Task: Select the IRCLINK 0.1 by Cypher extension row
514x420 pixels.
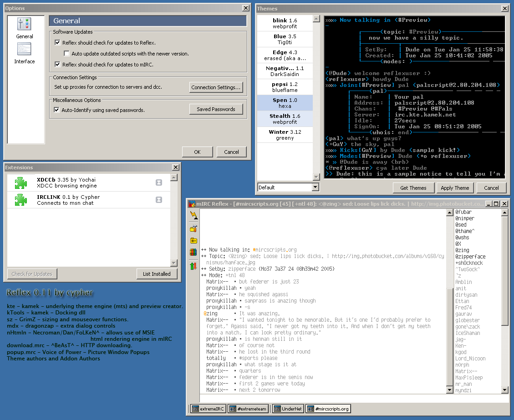Action: [88, 199]
